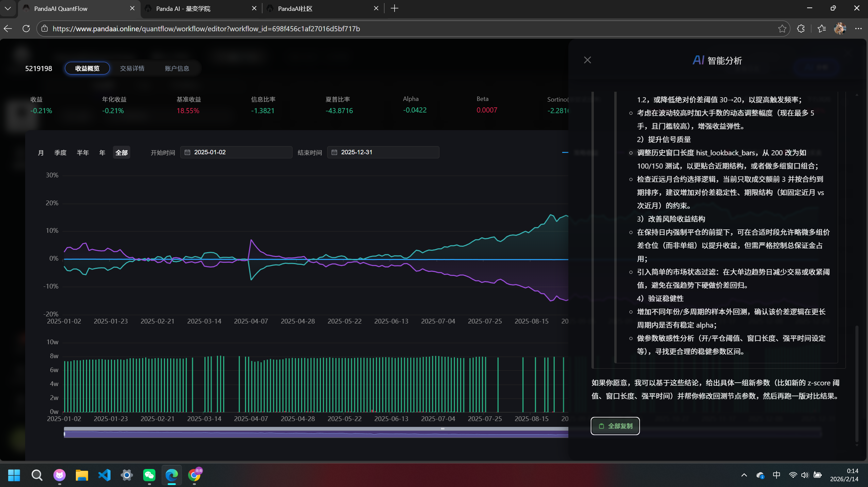Open the clock and calendar flyout
This screenshot has width=868, height=487.
pyautogui.click(x=844, y=475)
